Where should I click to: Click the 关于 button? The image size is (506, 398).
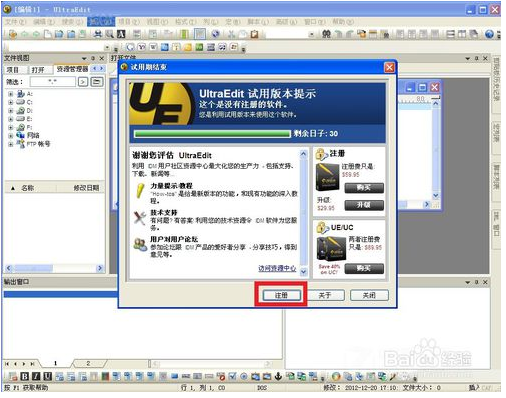325,295
